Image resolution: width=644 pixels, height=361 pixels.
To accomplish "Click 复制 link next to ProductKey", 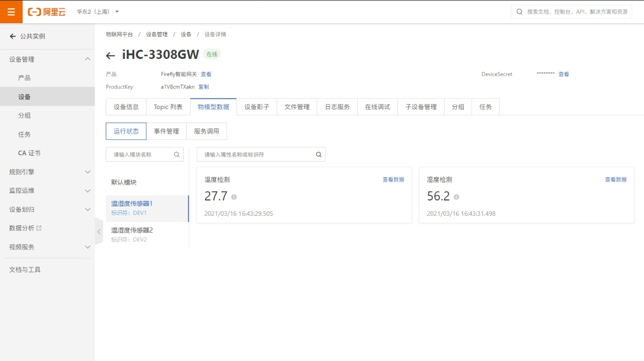I will coord(204,87).
